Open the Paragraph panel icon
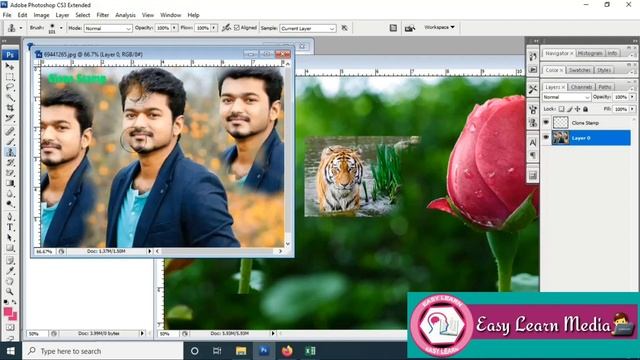 pos(533,155)
